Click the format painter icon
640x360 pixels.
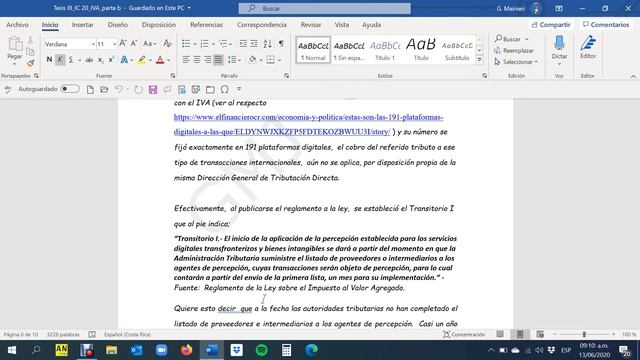coord(30,63)
